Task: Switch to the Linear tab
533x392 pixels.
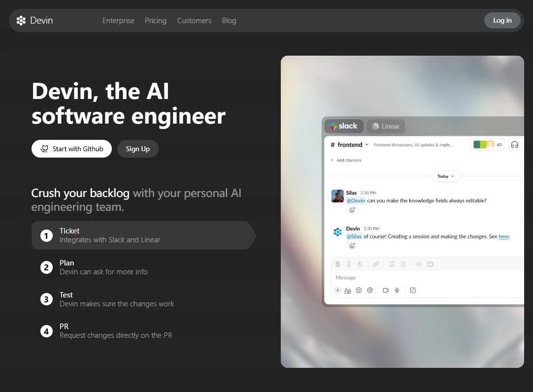Action: tap(386, 126)
